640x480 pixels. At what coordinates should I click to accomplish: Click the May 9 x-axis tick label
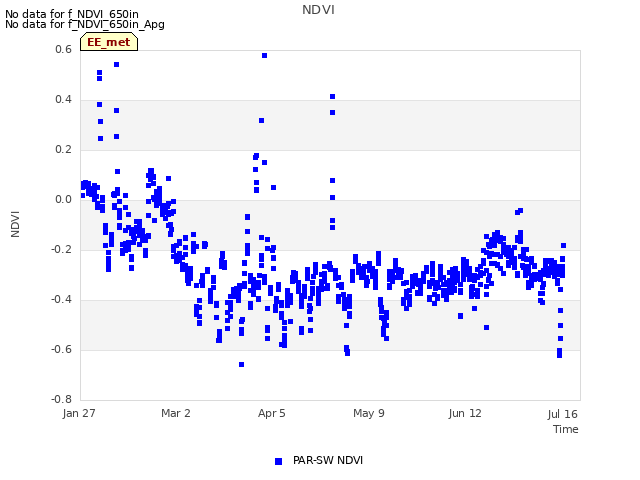[x=369, y=413]
